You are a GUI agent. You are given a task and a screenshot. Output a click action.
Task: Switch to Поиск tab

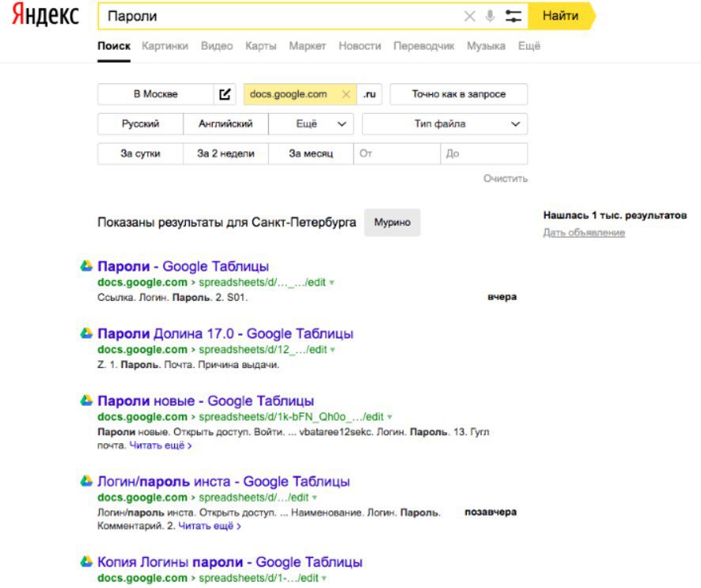pos(114,46)
